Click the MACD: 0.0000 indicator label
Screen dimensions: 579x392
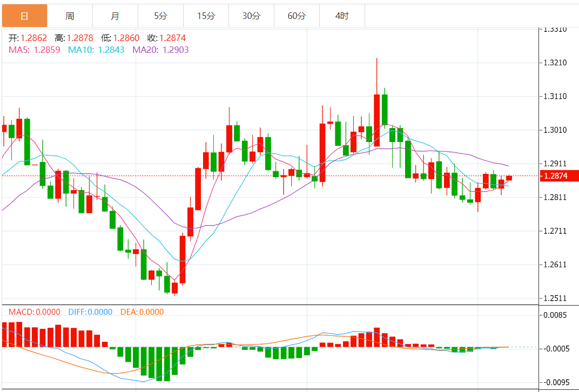(35, 312)
